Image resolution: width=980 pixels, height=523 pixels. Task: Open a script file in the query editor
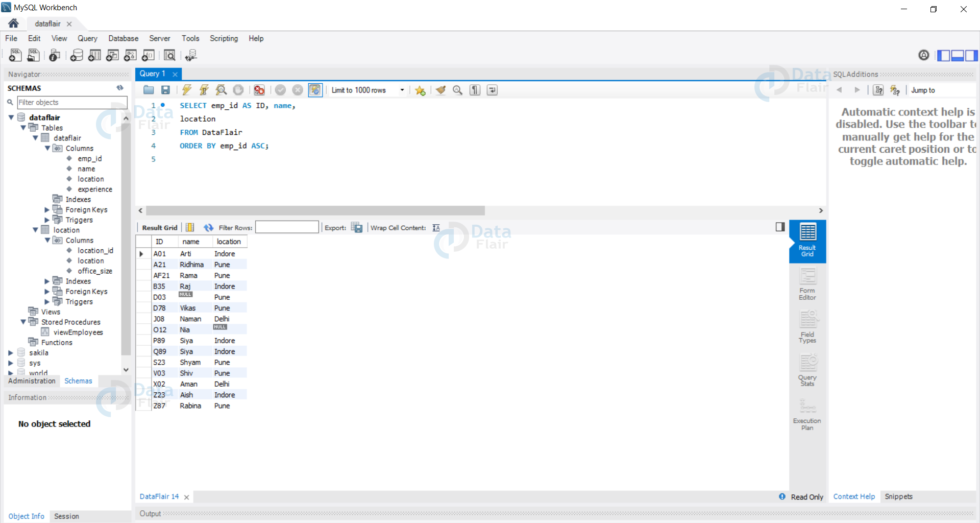[x=149, y=90]
